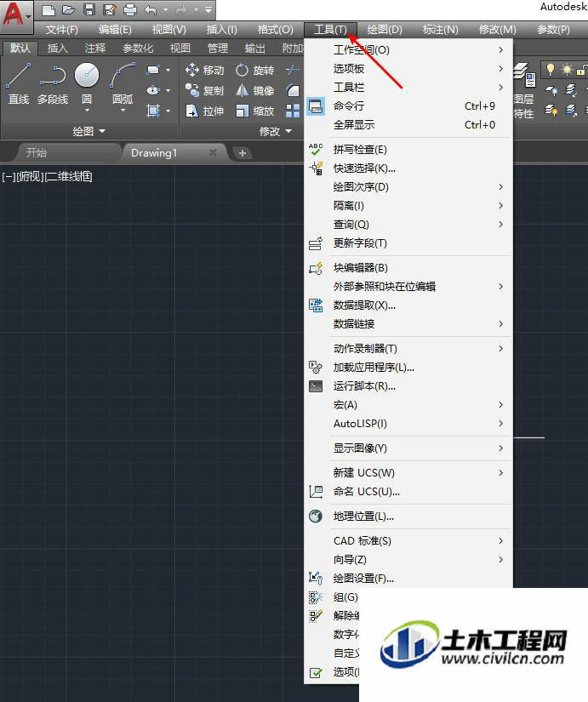Image resolution: width=588 pixels, height=702 pixels.
Task: Click the New file icon in quick access toolbar
Action: tap(48, 9)
